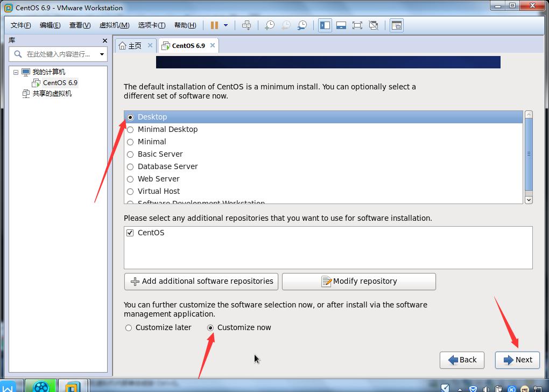Toggle the thumbnail bar view icon
This screenshot has width=549, height=392.
coord(341,25)
